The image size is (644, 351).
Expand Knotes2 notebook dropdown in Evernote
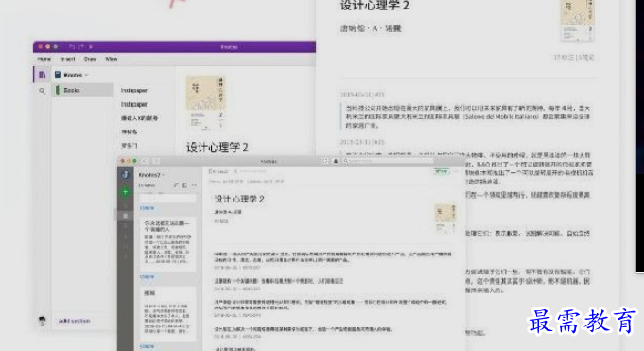(x=151, y=175)
